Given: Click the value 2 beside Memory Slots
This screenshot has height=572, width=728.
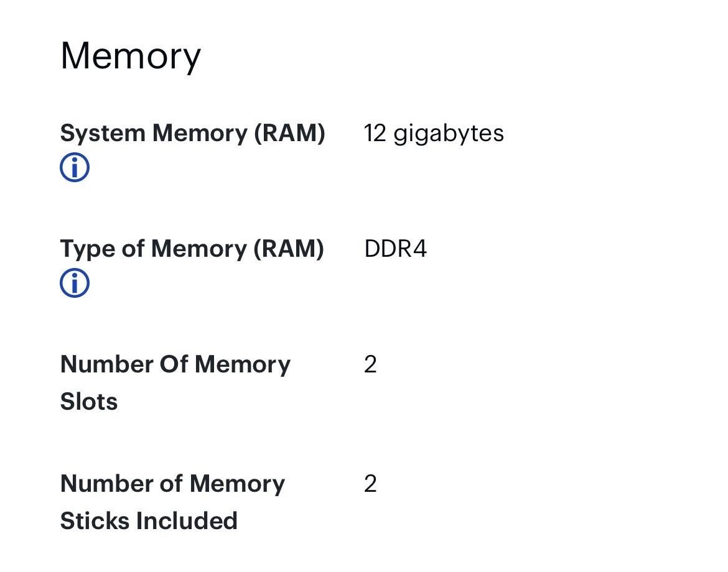Looking at the screenshot, I should 370,364.
